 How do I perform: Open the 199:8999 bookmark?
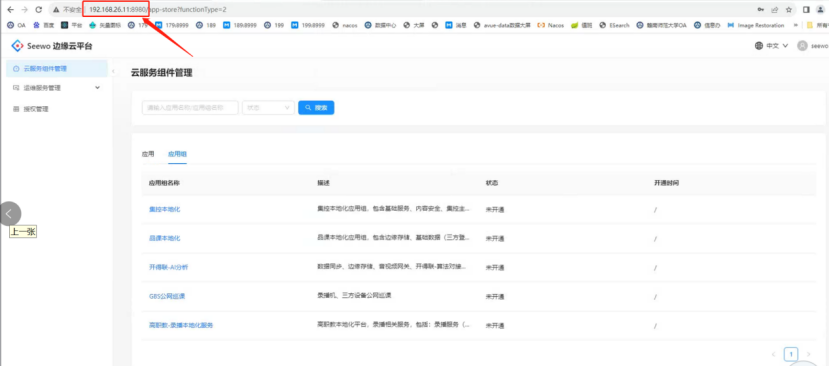[x=308, y=25]
